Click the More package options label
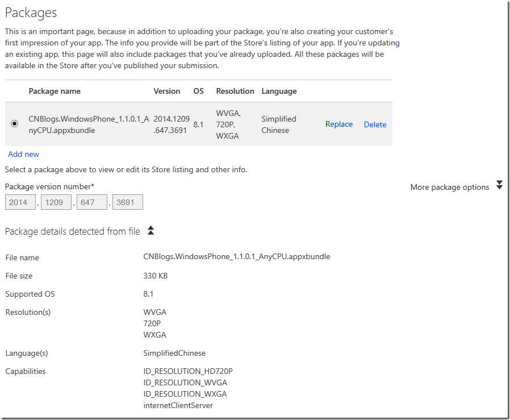Screen dimensions: 510x420 tap(449, 187)
